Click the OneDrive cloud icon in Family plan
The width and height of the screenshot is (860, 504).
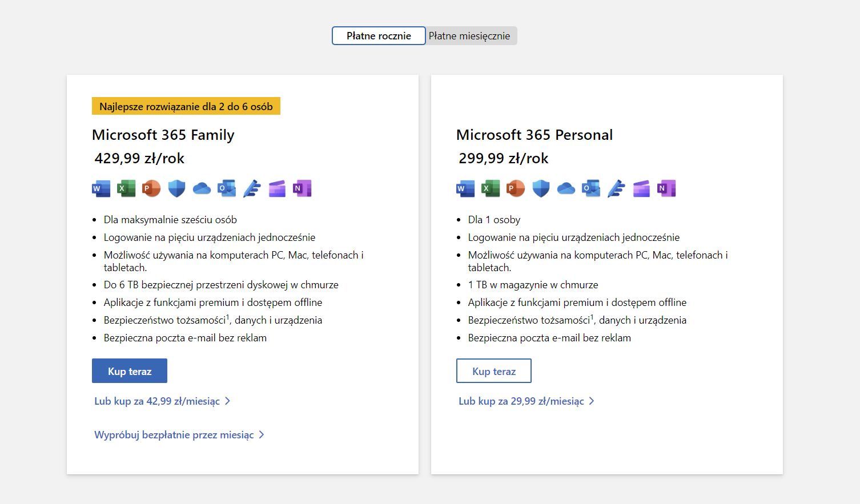202,188
